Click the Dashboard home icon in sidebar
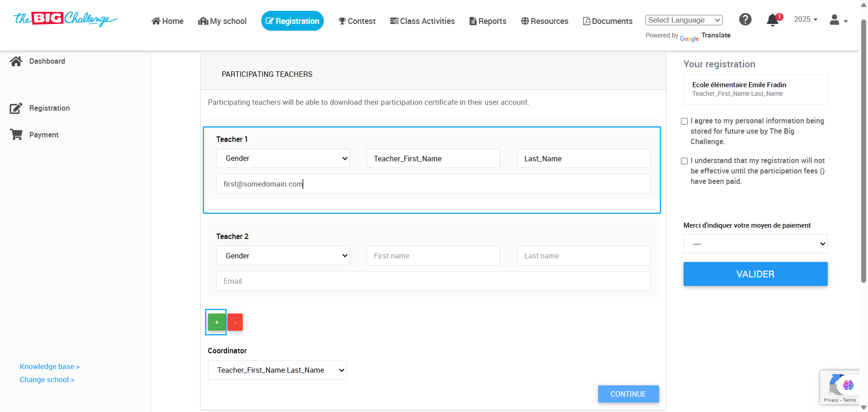 [16, 61]
